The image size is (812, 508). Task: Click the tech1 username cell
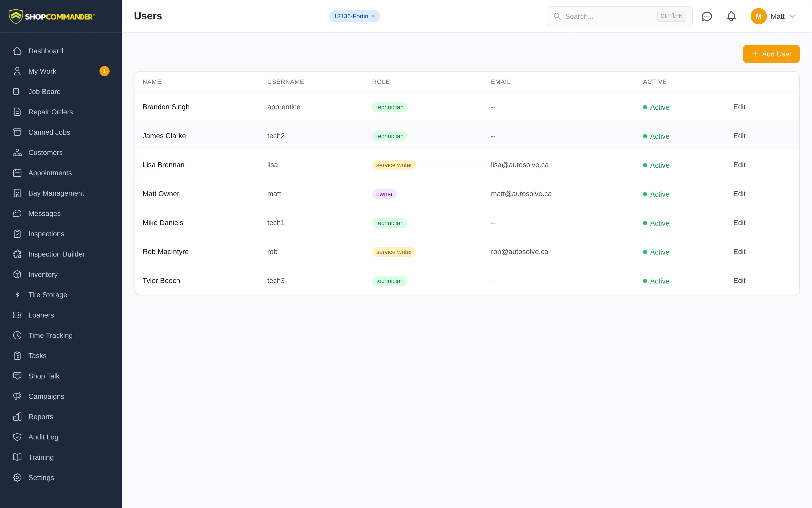coord(276,223)
